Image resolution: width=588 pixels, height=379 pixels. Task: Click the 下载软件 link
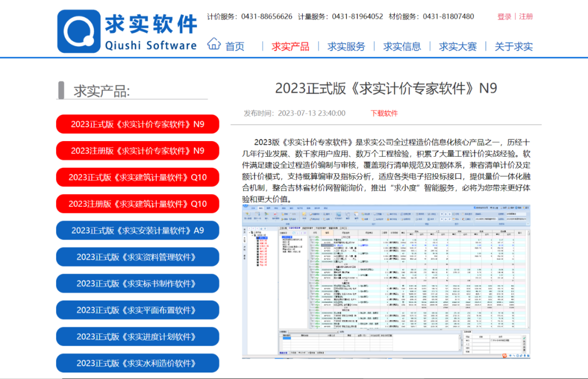coord(384,113)
